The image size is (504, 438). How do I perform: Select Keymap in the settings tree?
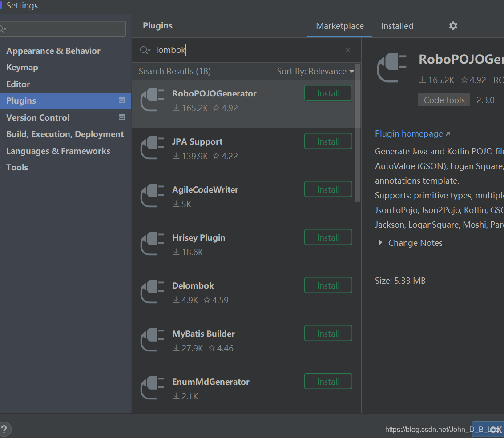pos(22,68)
